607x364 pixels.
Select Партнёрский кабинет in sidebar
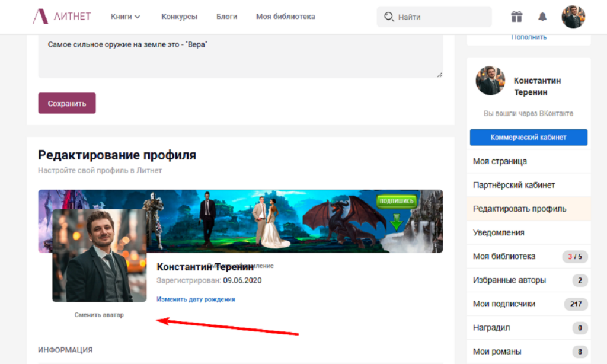point(514,185)
